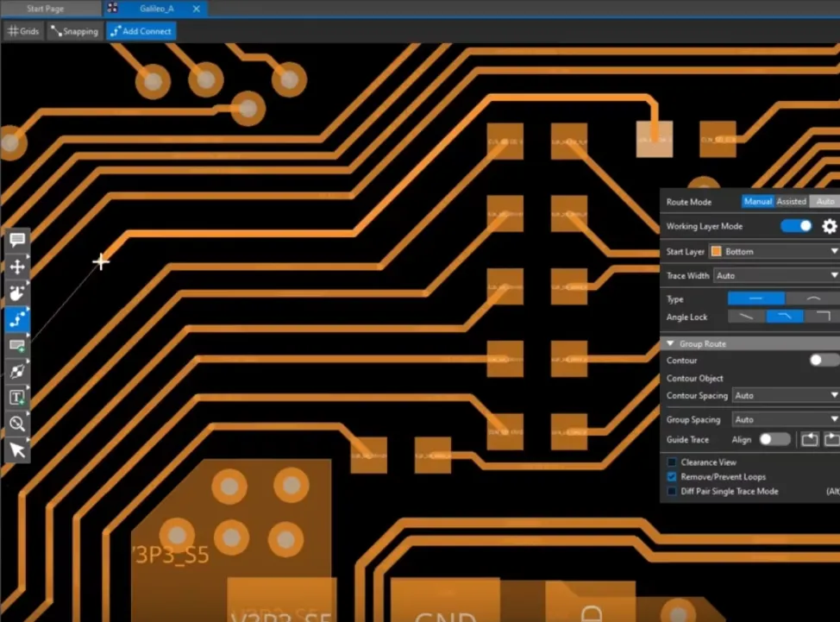Collapse the Group Route section
This screenshot has height=622, width=840.
pos(670,343)
